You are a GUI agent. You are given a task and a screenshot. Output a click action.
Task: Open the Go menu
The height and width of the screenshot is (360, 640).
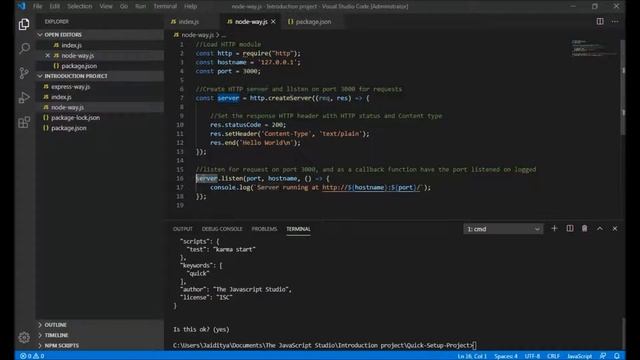pos(124,6)
